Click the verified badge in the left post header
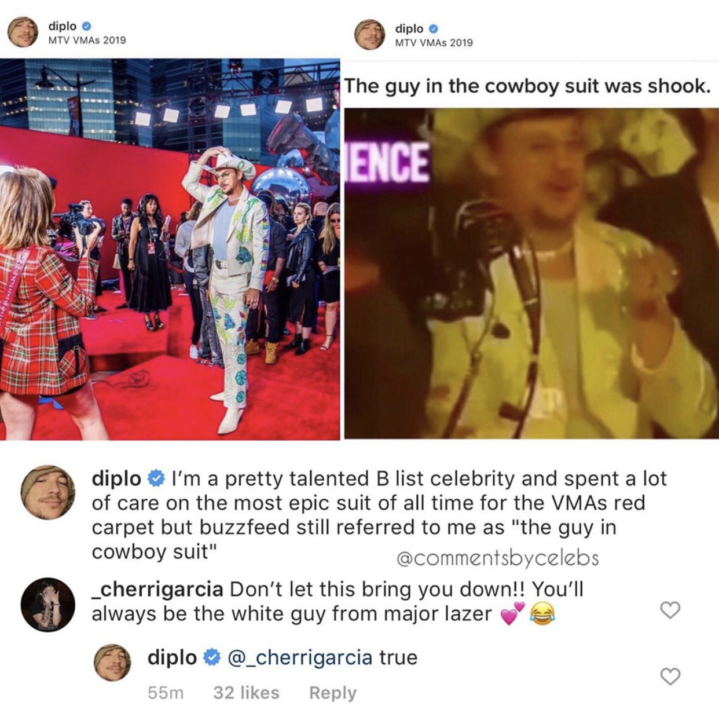The height and width of the screenshot is (728, 719). click(86, 26)
